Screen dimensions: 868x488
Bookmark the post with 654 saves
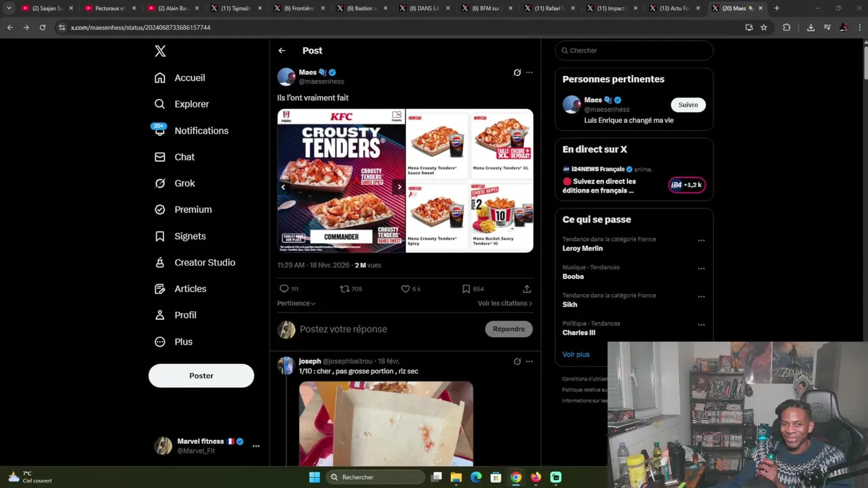click(x=473, y=289)
